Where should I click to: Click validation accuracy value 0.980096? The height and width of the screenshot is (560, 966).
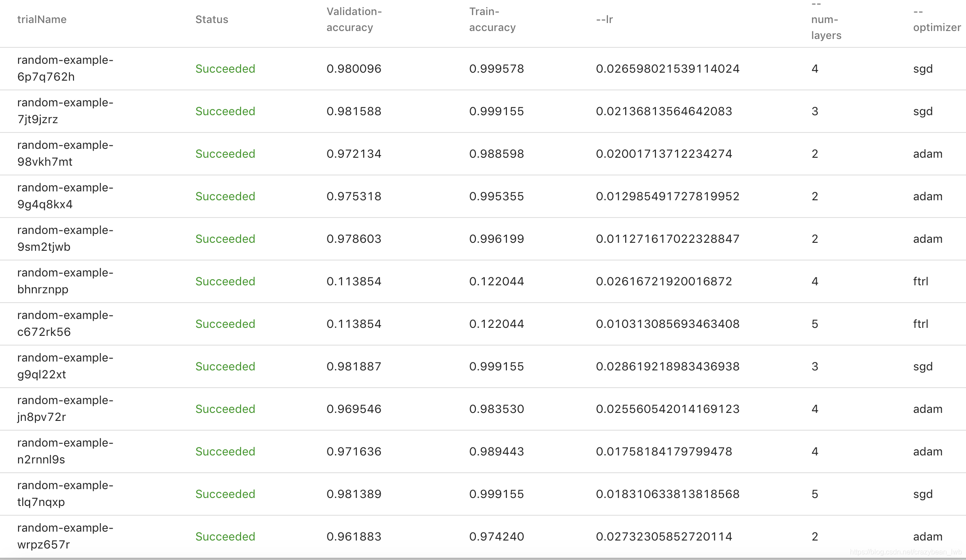354,69
